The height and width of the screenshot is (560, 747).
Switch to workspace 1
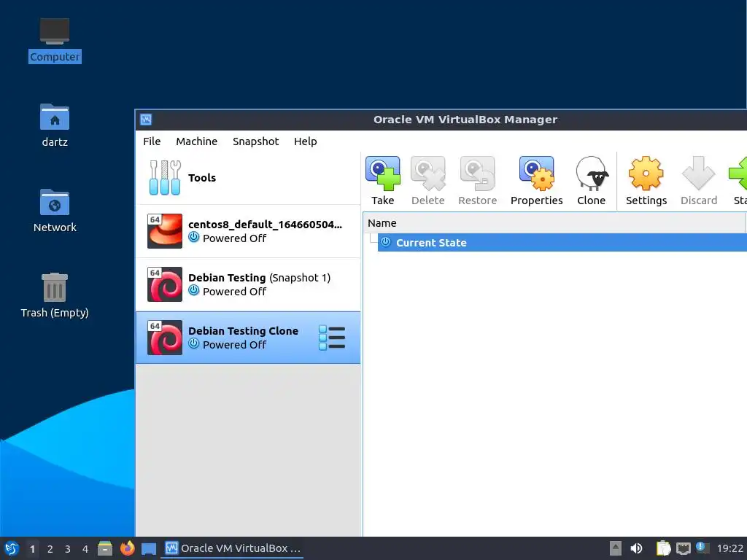32,549
